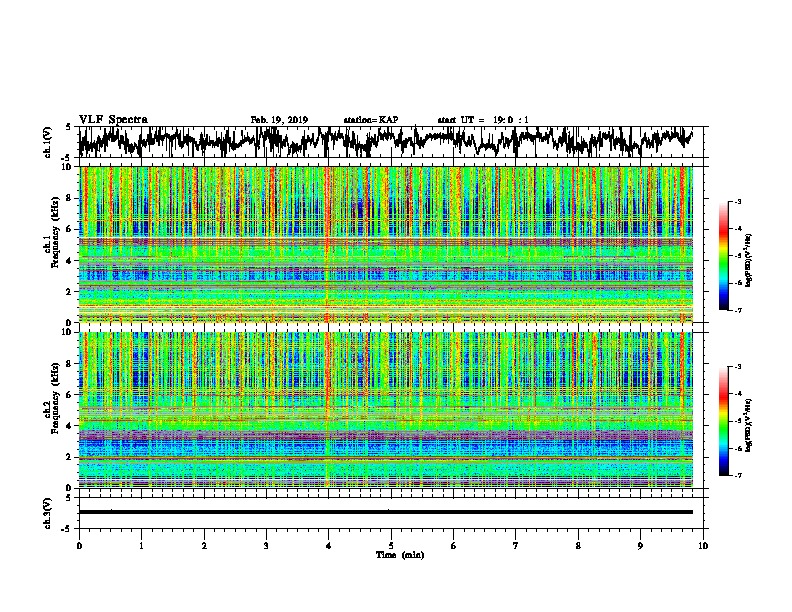Select the date text "Feb. 19, 2019"
The height and width of the screenshot is (612, 792).
click(x=279, y=120)
